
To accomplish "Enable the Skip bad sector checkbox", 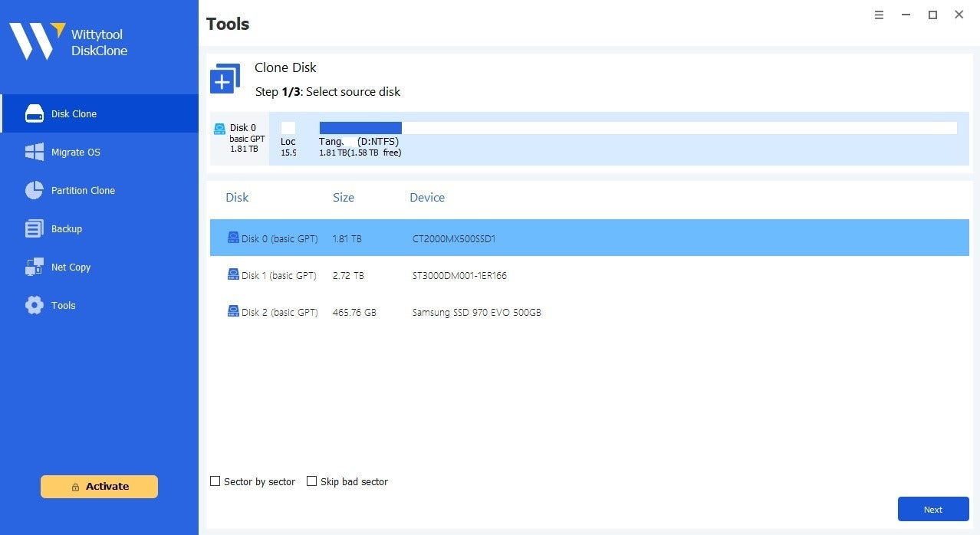I will (312, 481).
